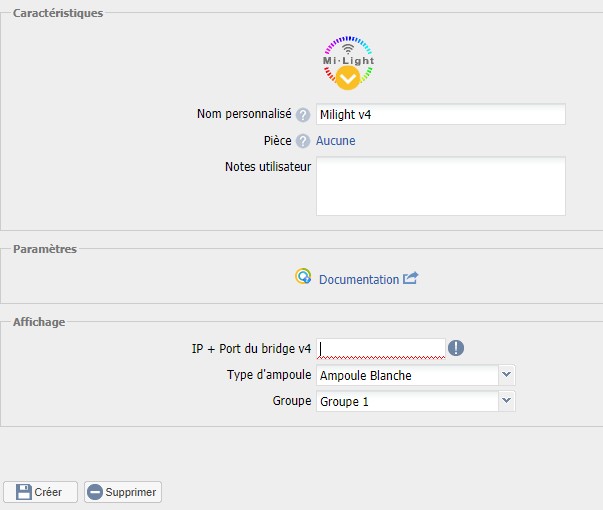Viewport: 603px width, 510px height.
Task: Select the Aucune room link
Action: coord(335,141)
